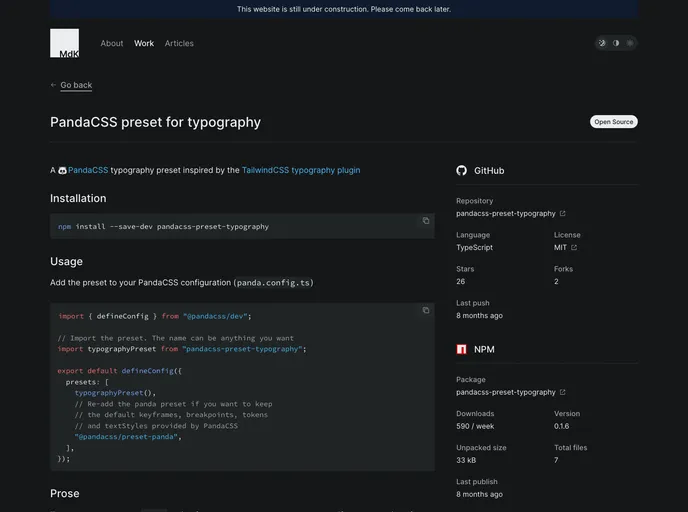Click the '33 kB' unpacked size value
Image resolution: width=688 pixels, height=512 pixels.
(466, 460)
